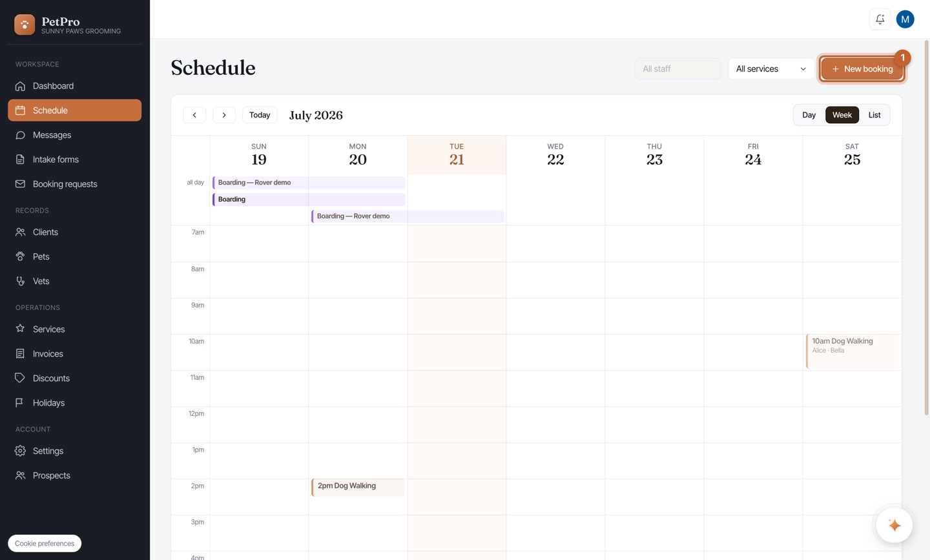Go to next week with right chevron

224,115
